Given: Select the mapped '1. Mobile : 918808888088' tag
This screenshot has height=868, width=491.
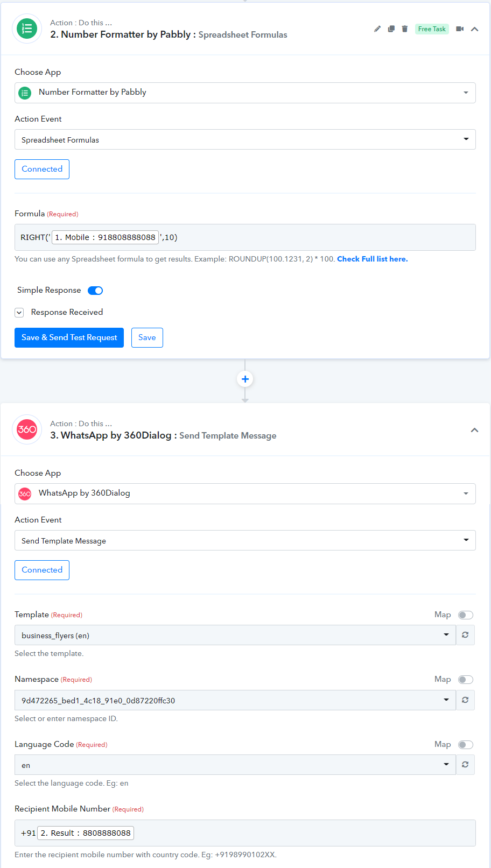Looking at the screenshot, I should point(105,237).
